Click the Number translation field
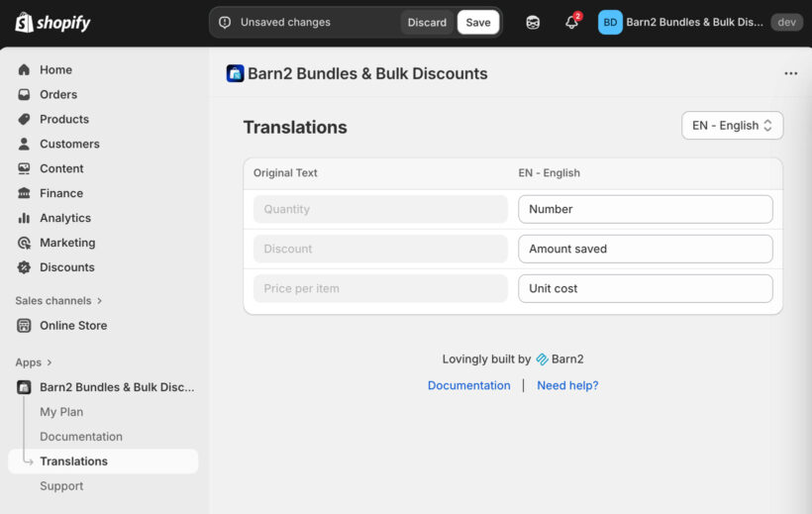Screen dimensions: 812x514 point(646,209)
